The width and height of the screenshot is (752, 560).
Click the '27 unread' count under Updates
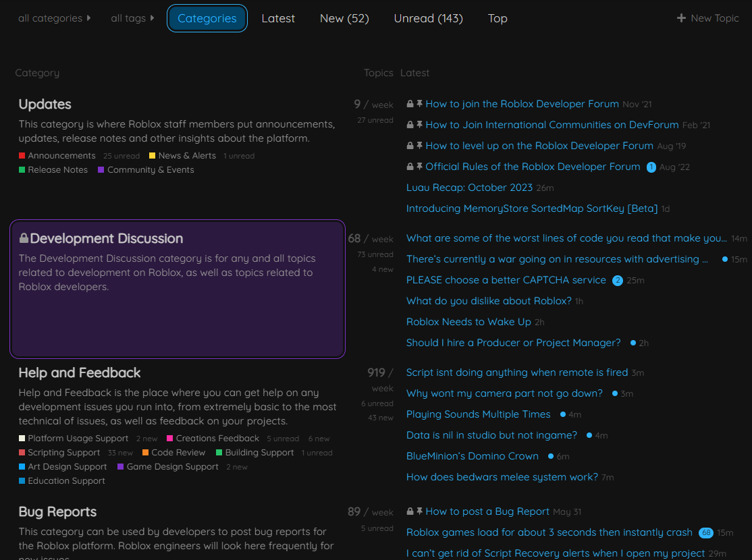click(375, 119)
